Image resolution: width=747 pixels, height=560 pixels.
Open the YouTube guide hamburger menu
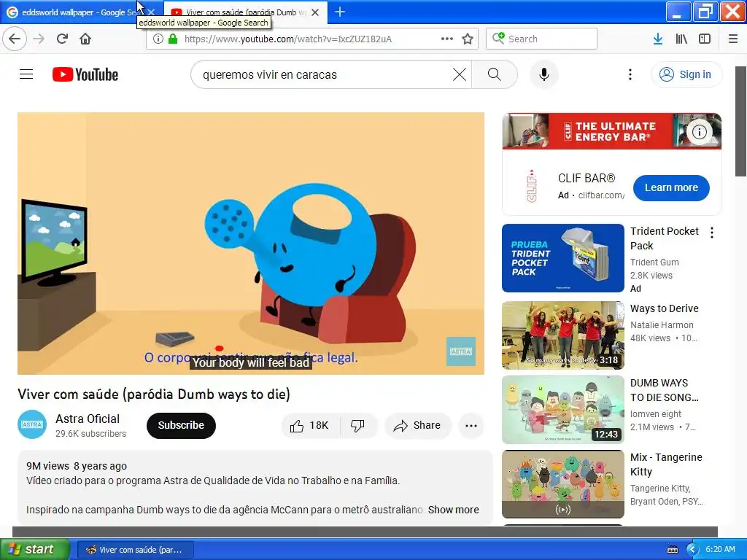[26, 74]
